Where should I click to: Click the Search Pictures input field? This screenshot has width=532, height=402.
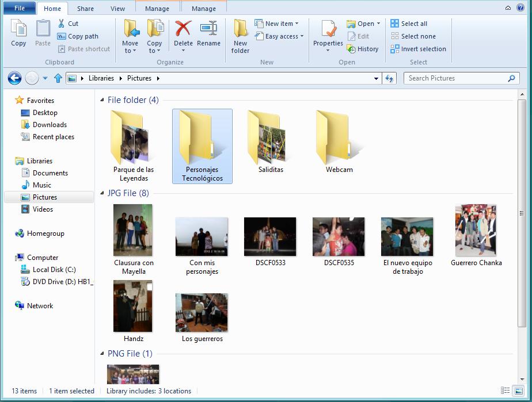point(455,78)
